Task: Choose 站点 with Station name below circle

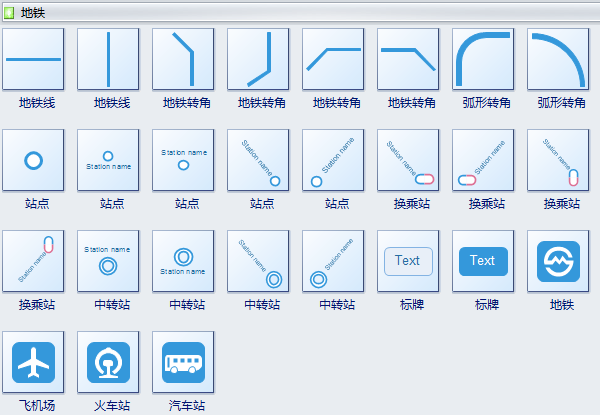Action: [108, 160]
